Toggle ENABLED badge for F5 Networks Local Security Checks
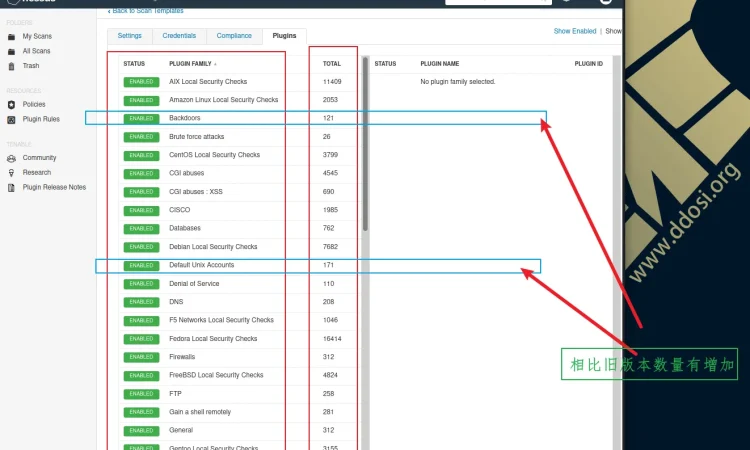The image size is (750, 450). [x=141, y=320]
